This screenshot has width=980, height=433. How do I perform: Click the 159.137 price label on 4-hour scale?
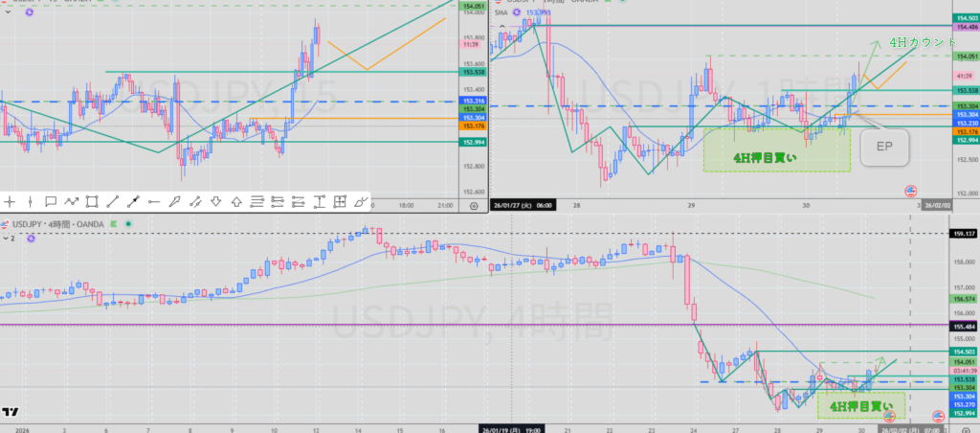click(x=964, y=234)
